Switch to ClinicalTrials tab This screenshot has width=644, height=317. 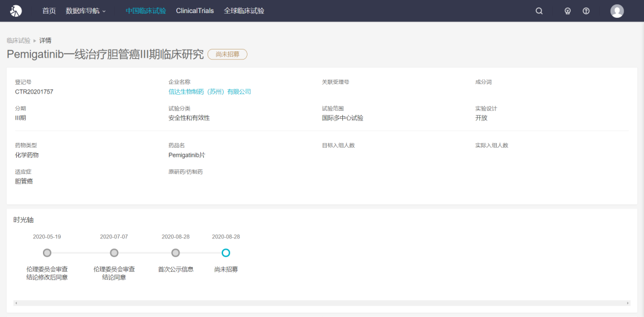point(194,11)
